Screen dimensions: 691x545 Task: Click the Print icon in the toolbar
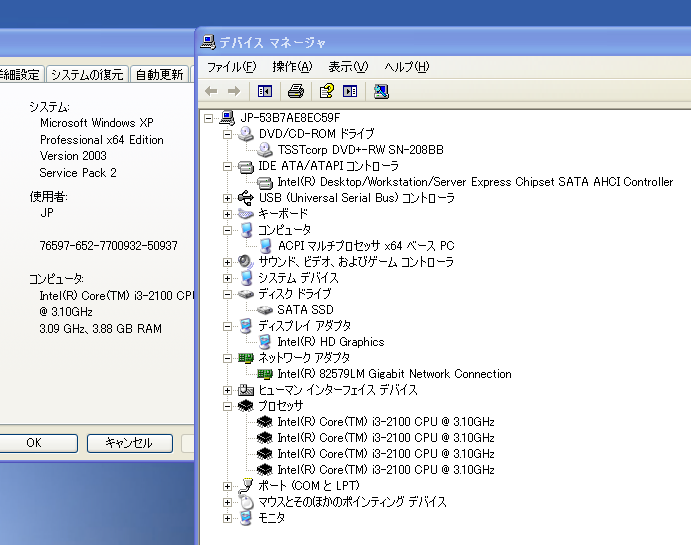tap(295, 91)
